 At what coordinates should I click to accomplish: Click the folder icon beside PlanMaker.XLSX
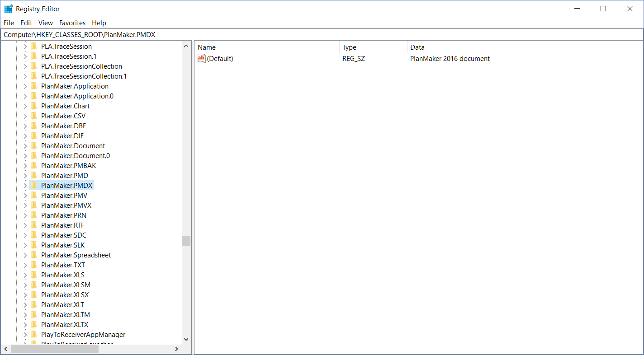point(34,295)
